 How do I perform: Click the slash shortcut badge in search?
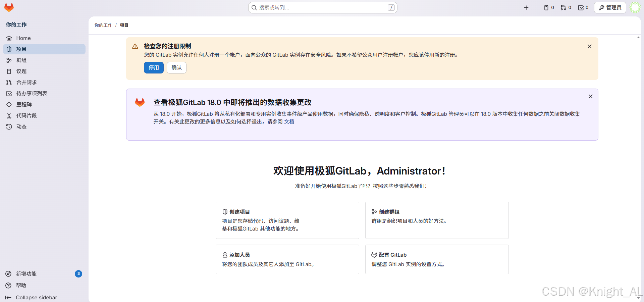pyautogui.click(x=391, y=7)
